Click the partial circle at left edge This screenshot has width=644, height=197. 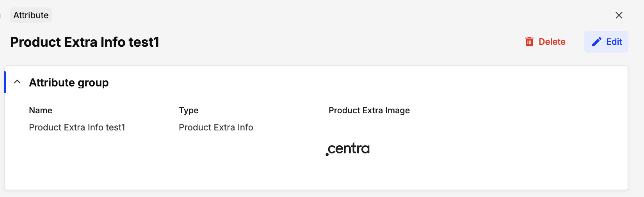pyautogui.click(x=1, y=15)
